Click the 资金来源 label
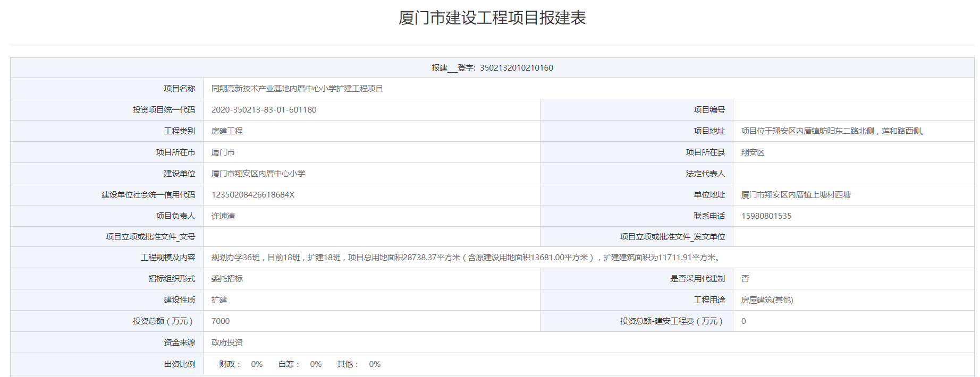The height and width of the screenshot is (377, 980). [179, 342]
